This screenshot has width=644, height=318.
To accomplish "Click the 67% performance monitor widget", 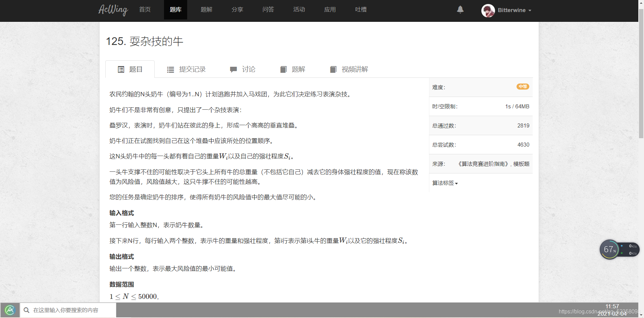I will 619,249.
